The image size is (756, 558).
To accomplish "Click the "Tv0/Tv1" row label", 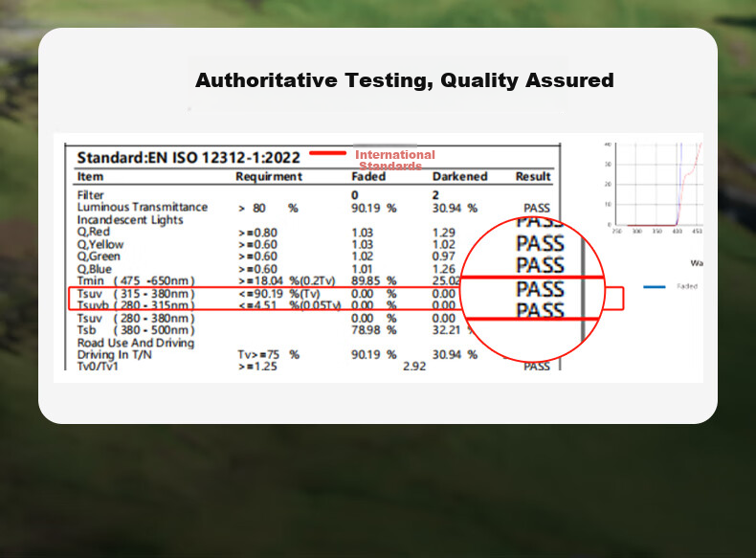I will click(x=98, y=367).
